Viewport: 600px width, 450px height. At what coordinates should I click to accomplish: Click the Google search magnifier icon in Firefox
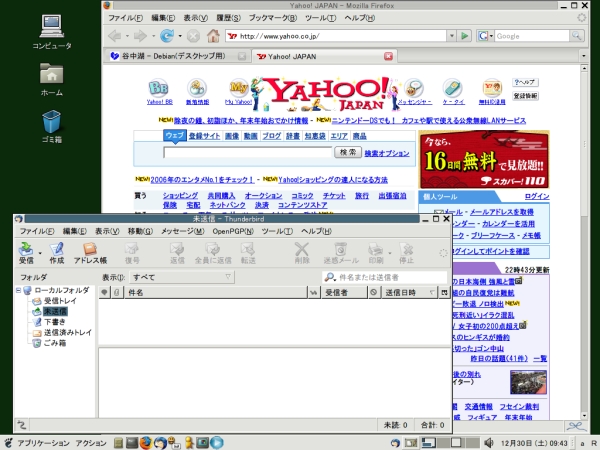point(576,36)
